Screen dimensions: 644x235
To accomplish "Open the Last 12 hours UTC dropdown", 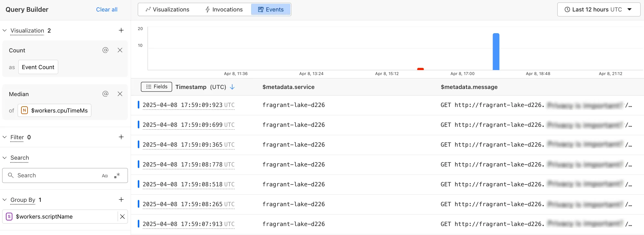I will click(x=598, y=10).
